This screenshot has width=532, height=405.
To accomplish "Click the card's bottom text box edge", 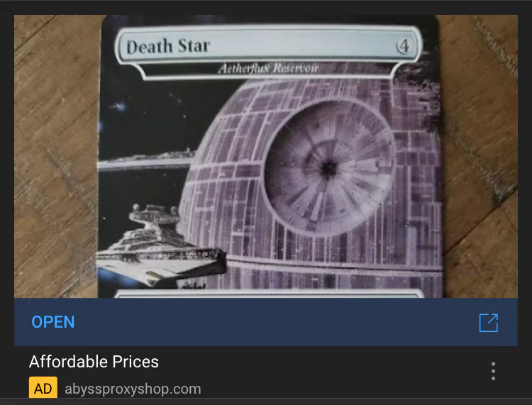I will point(269,294).
